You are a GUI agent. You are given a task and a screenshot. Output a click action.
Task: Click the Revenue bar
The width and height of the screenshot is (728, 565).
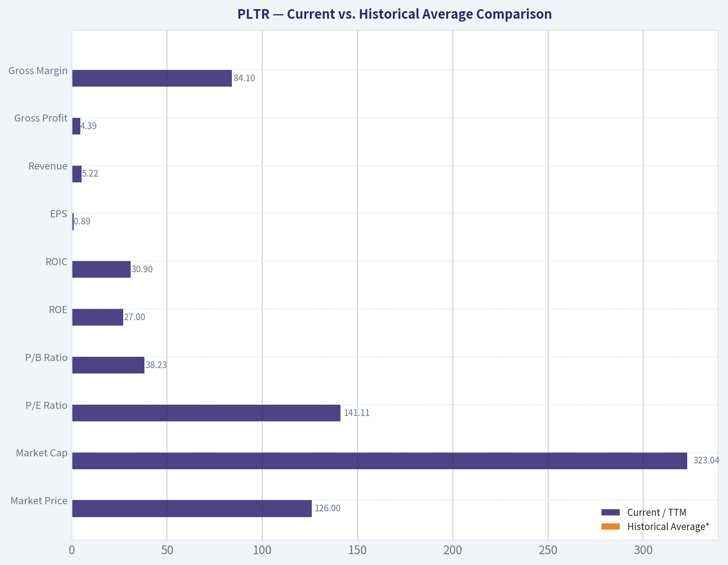[77, 174]
